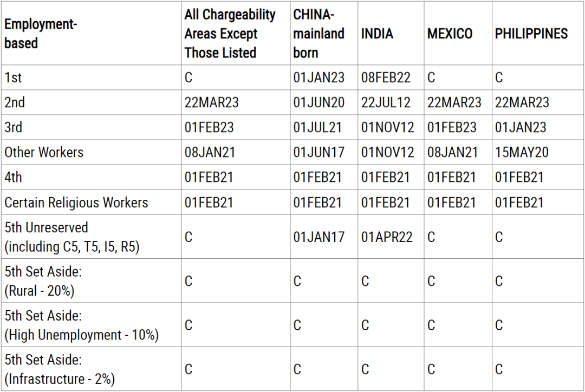Click the Employment-based header cell

point(41,34)
